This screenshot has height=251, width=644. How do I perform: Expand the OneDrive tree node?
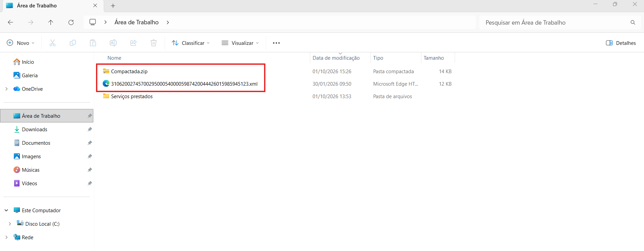click(x=6, y=89)
